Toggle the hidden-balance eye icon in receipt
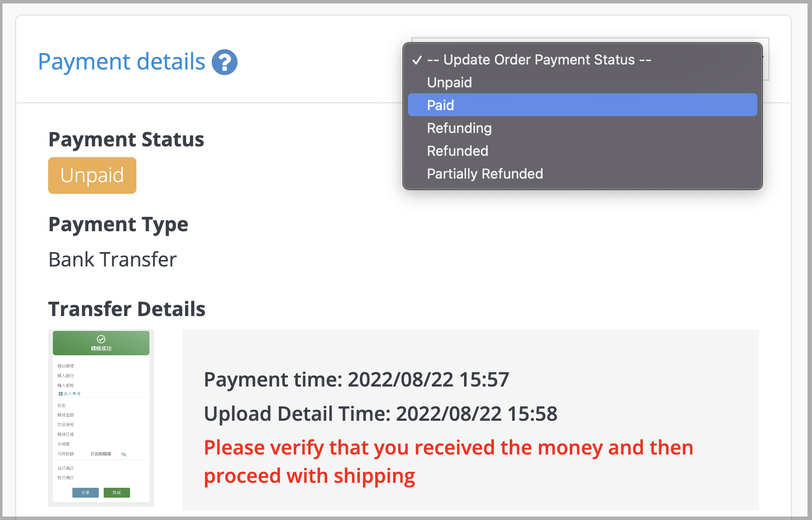812x520 pixels. [x=124, y=454]
